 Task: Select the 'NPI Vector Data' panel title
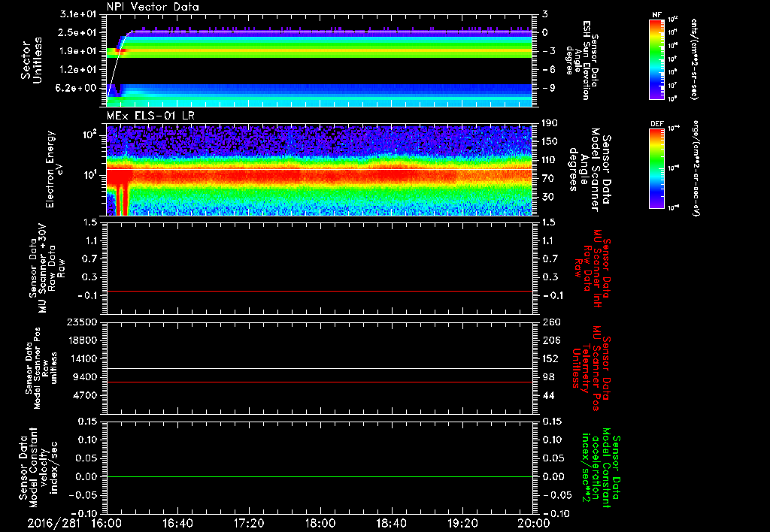153,7
